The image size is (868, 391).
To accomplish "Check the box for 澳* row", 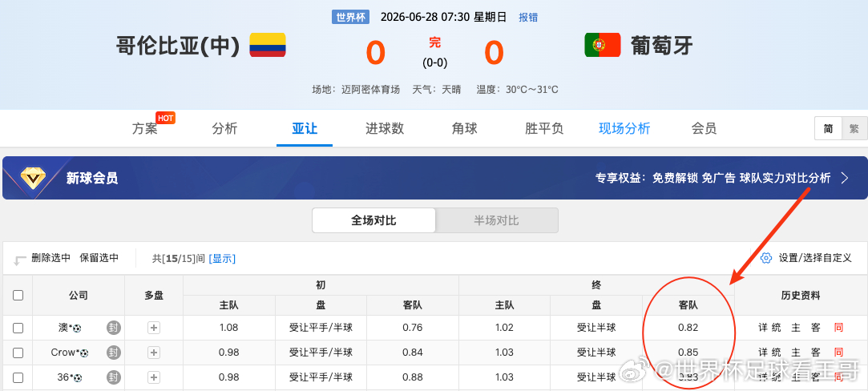I will coord(18,328).
